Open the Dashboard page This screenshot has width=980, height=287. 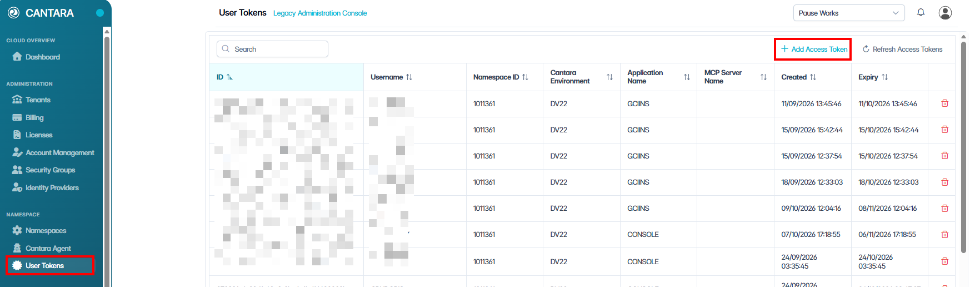[x=36, y=57]
